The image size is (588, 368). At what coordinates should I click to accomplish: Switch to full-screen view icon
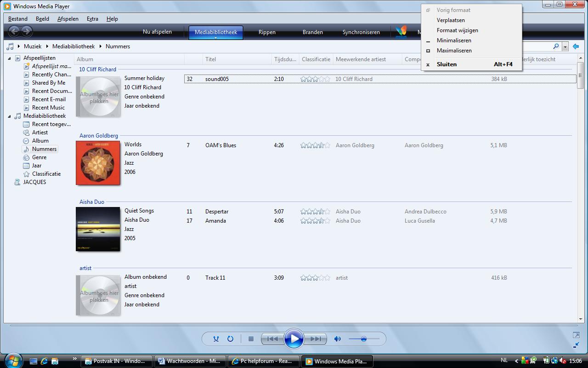point(576,335)
